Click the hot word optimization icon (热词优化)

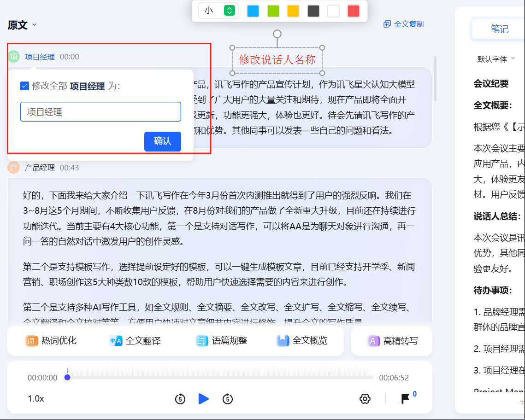(x=31, y=341)
